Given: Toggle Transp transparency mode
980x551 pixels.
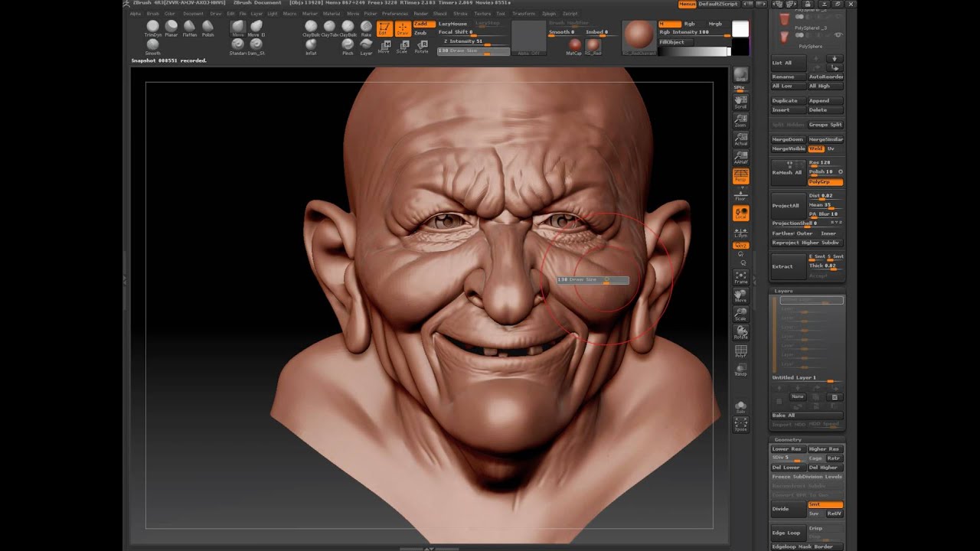Looking at the screenshot, I should pos(740,370).
